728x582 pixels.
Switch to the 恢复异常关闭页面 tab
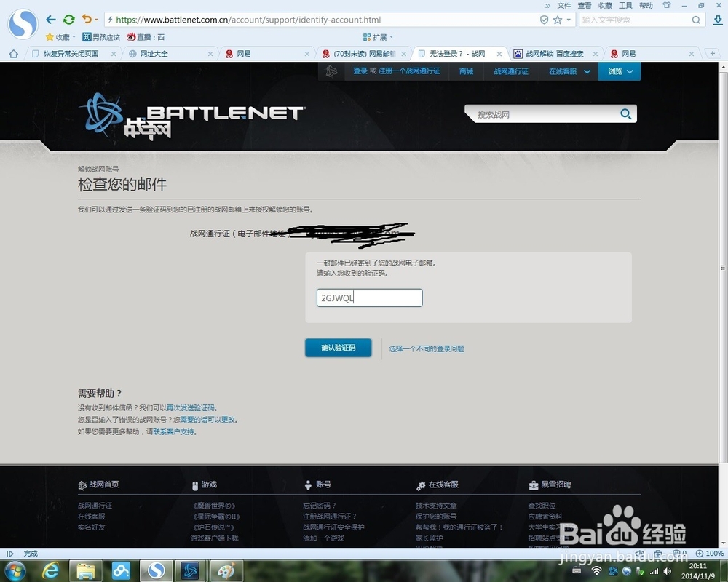(x=71, y=54)
